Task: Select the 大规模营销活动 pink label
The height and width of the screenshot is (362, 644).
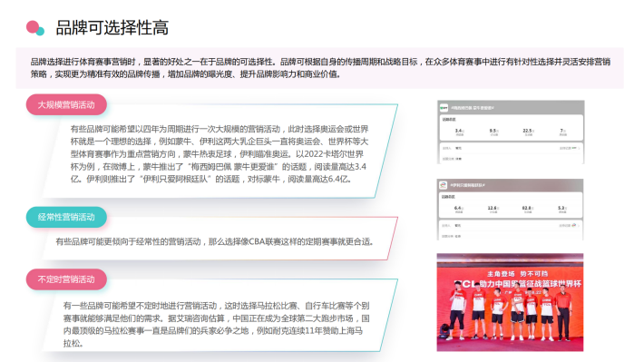Action: [66, 104]
